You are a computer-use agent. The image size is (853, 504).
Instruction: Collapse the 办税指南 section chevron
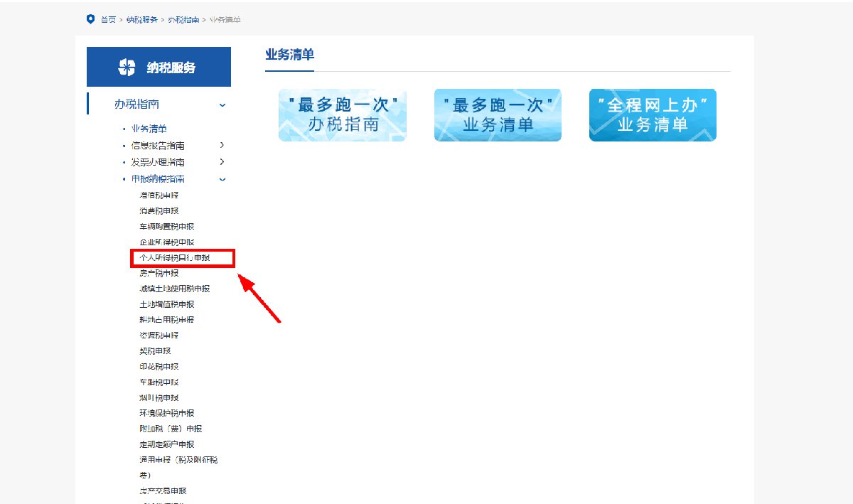click(x=222, y=105)
